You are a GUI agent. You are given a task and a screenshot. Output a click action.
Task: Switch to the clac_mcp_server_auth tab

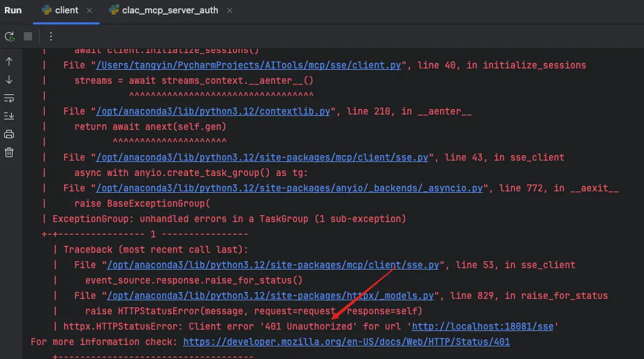170,10
